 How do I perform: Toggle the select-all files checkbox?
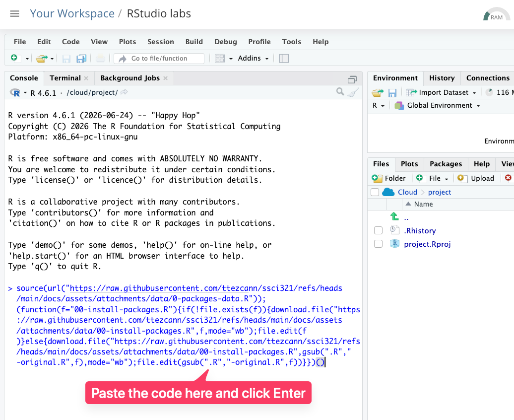[375, 192]
